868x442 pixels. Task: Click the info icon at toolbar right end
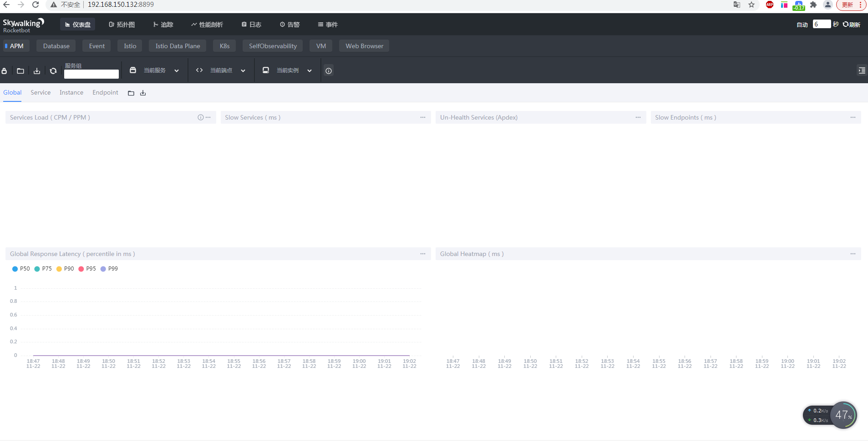click(328, 70)
